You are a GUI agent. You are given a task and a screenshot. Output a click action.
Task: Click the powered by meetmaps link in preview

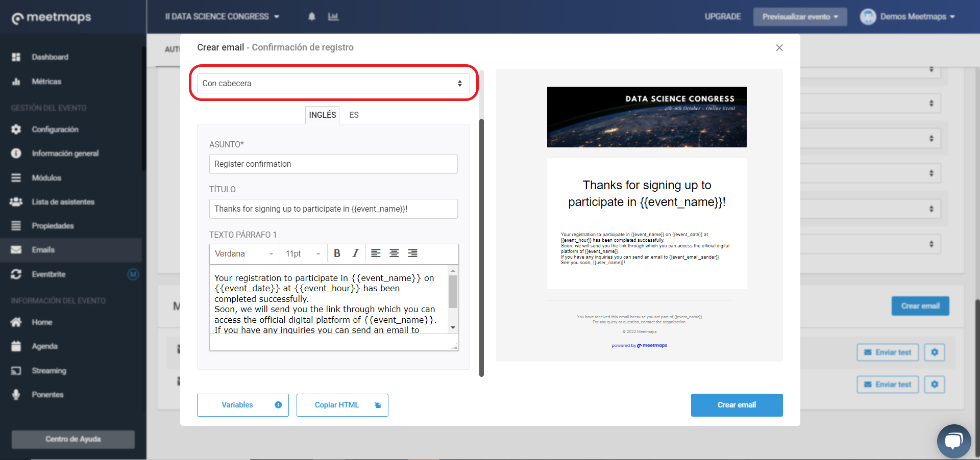(x=640, y=346)
